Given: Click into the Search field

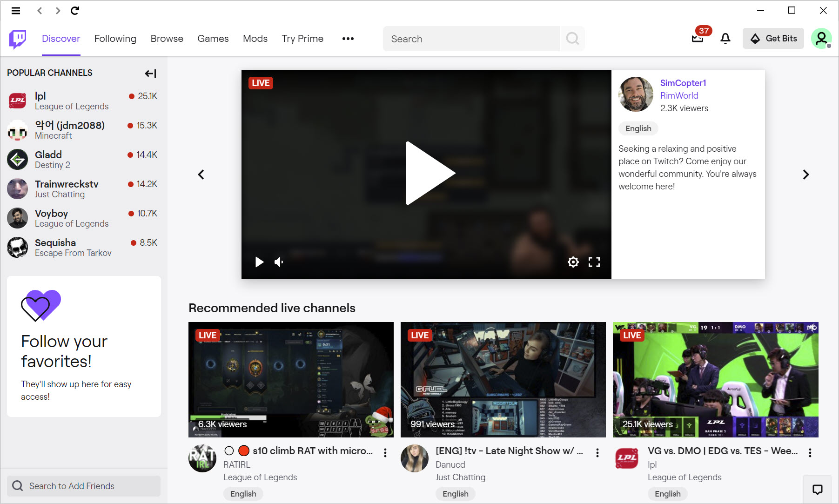Looking at the screenshot, I should click(472, 39).
